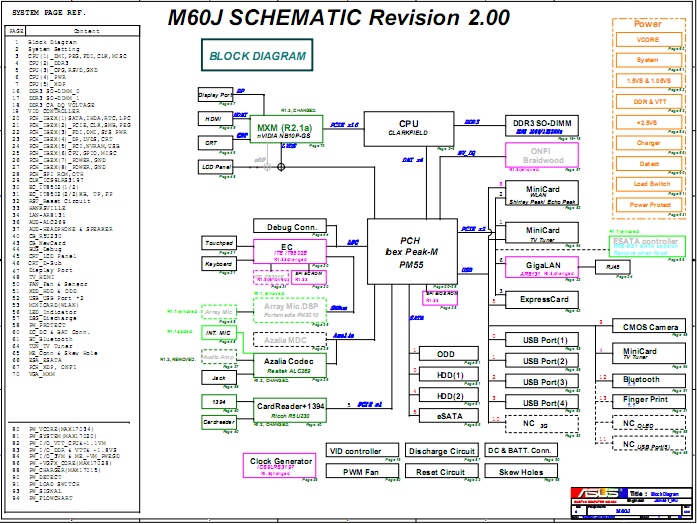Image resolution: width=697 pixels, height=524 pixels.
Task: Click 'System Setting' in page list
Action: (54, 49)
